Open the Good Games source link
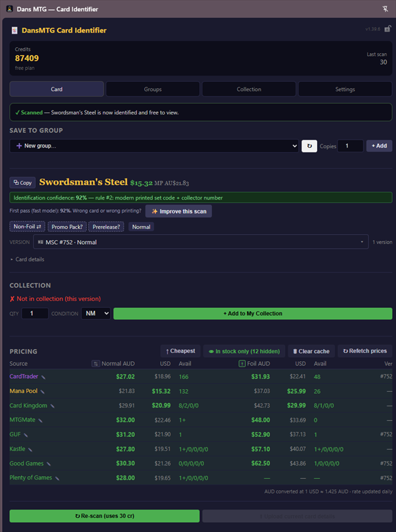 pos(27,464)
